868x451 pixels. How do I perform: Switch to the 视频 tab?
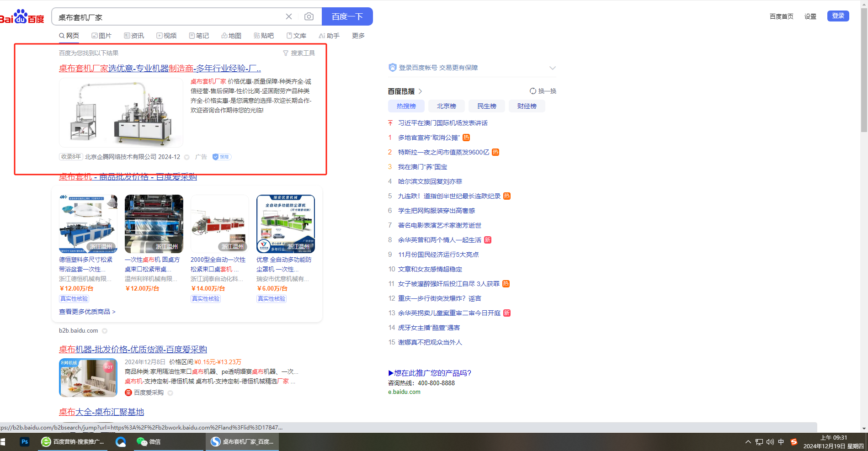166,36
